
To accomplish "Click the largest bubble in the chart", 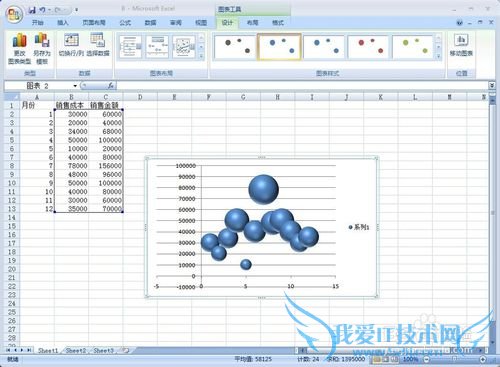I will [x=263, y=189].
